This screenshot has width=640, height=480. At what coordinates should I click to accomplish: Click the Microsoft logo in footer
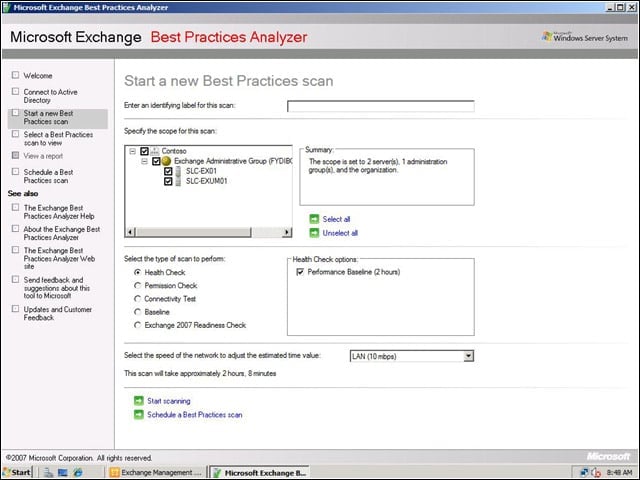pyautogui.click(x=609, y=456)
